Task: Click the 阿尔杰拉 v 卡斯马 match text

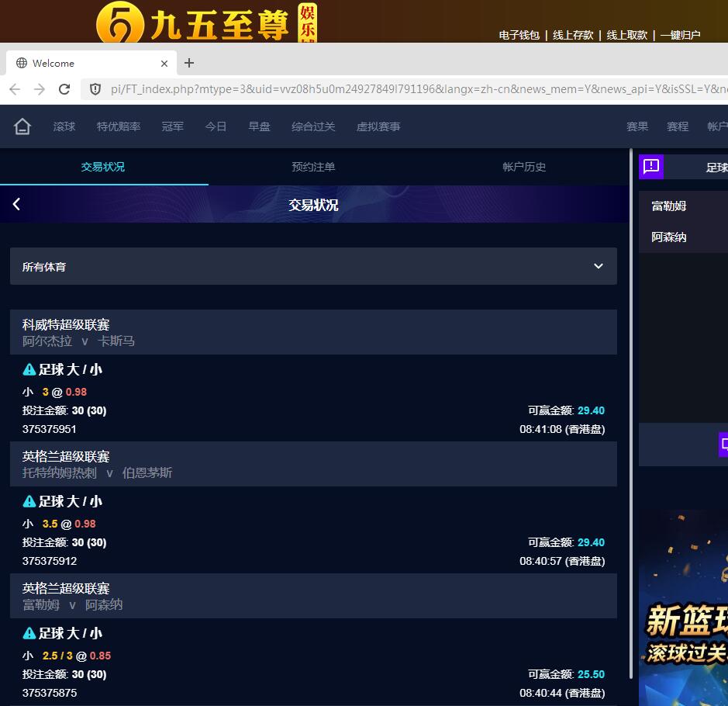Action: (78, 341)
